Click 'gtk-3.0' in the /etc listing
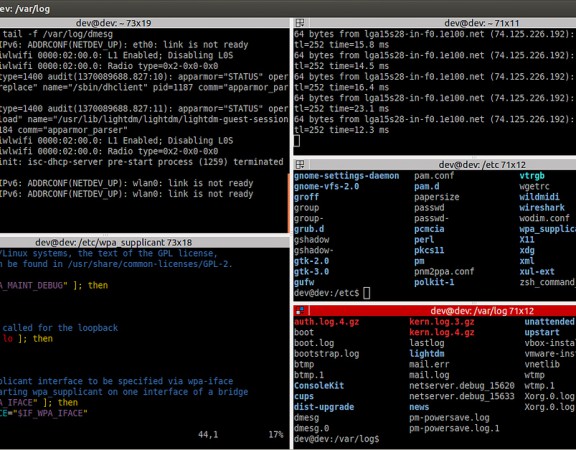The height and width of the screenshot is (450, 576). pyautogui.click(x=312, y=271)
